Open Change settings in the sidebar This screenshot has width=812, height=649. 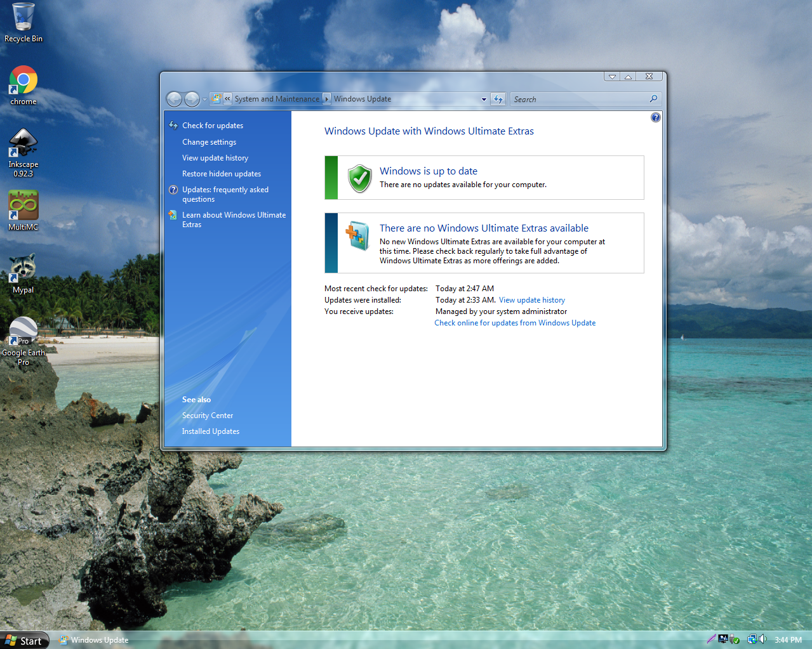pos(209,142)
